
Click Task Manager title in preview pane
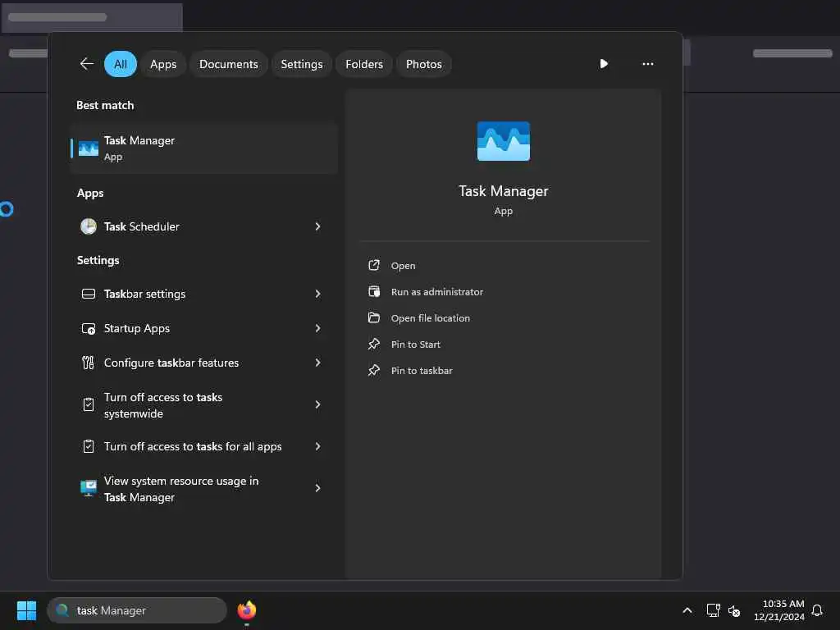(x=504, y=191)
